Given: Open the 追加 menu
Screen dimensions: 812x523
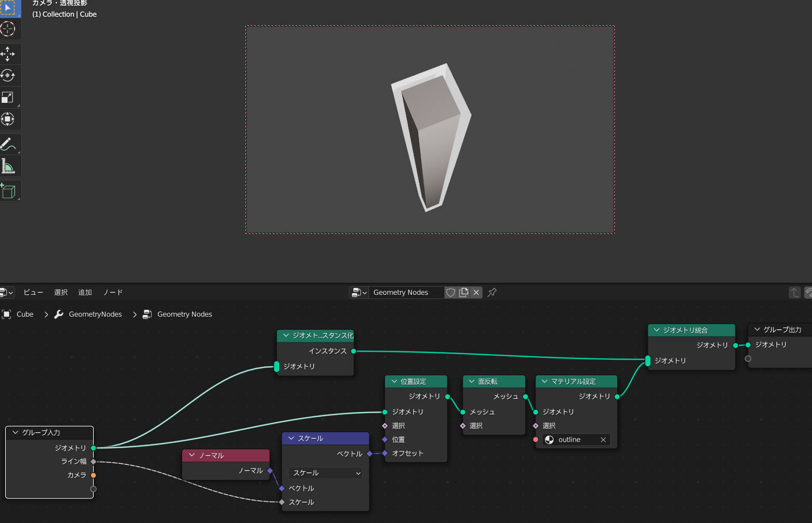Looking at the screenshot, I should (x=85, y=293).
